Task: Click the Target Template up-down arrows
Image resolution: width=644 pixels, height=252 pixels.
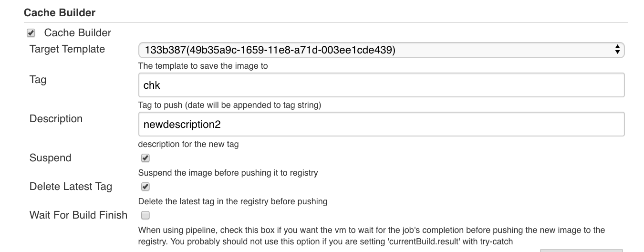Action: 617,49
